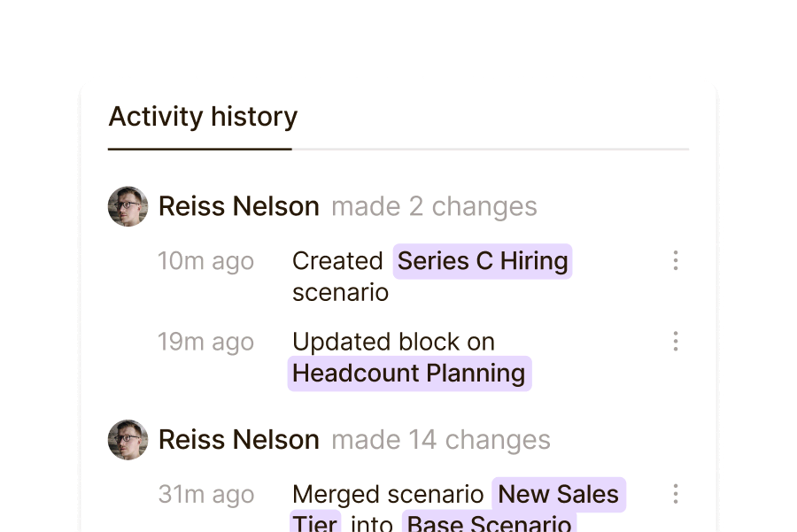The height and width of the screenshot is (532, 797).
Task: Click the 19m ago timestamp
Action: [205, 342]
